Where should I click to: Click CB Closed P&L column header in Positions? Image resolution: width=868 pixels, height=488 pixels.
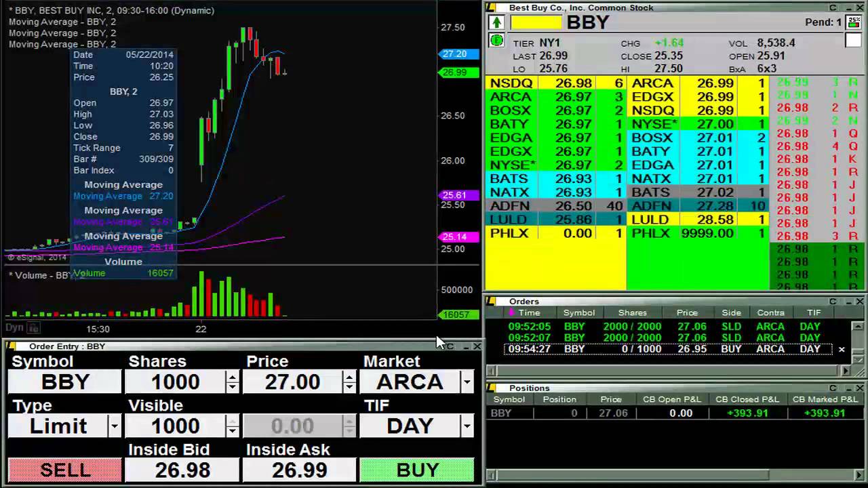point(747,399)
